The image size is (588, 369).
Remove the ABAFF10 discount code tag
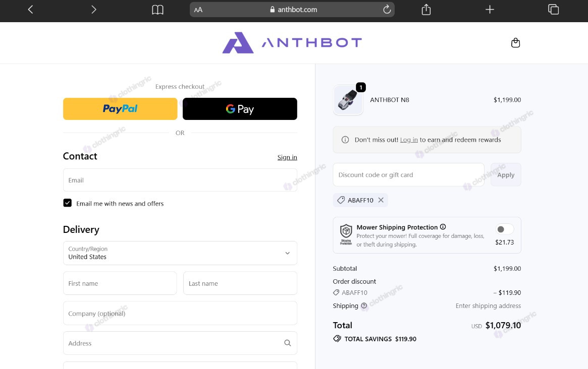(381, 200)
